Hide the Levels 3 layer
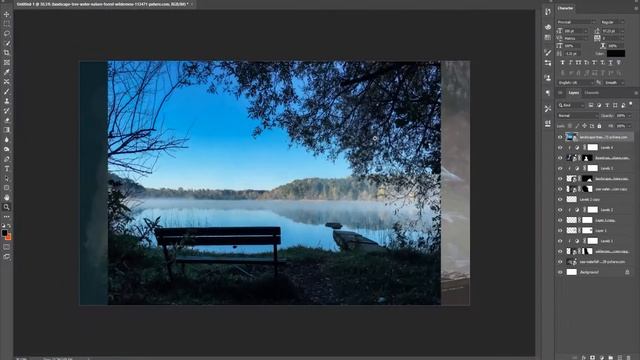The image size is (640, 360). click(560, 168)
